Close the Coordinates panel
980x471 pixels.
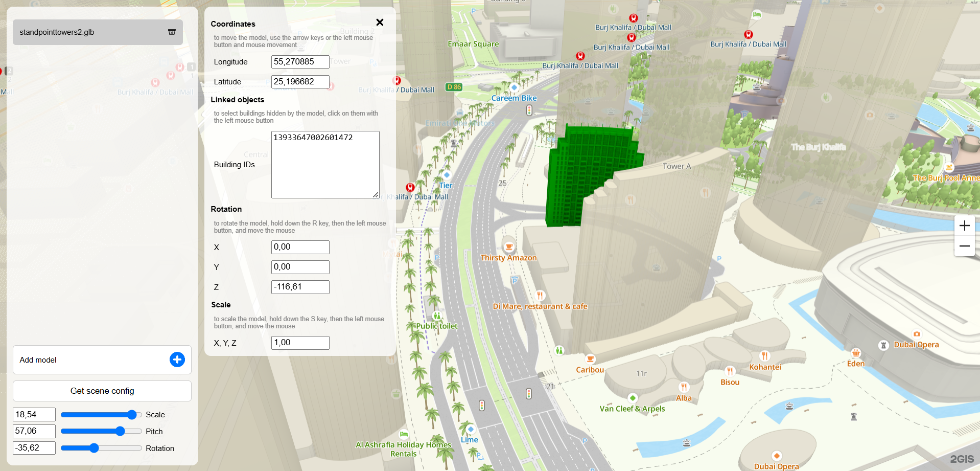[x=380, y=23]
